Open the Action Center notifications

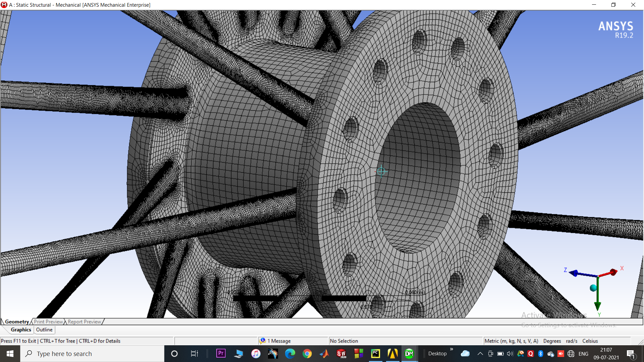pyautogui.click(x=631, y=354)
